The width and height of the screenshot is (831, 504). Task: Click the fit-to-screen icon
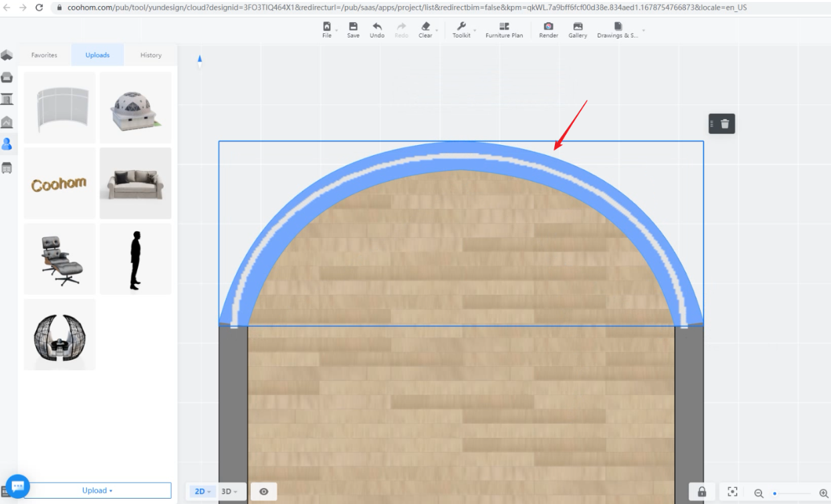[x=733, y=492]
